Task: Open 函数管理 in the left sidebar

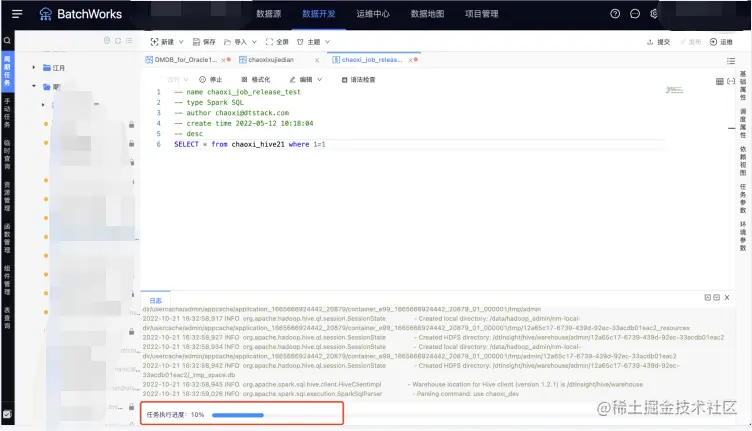Action: click(7, 238)
